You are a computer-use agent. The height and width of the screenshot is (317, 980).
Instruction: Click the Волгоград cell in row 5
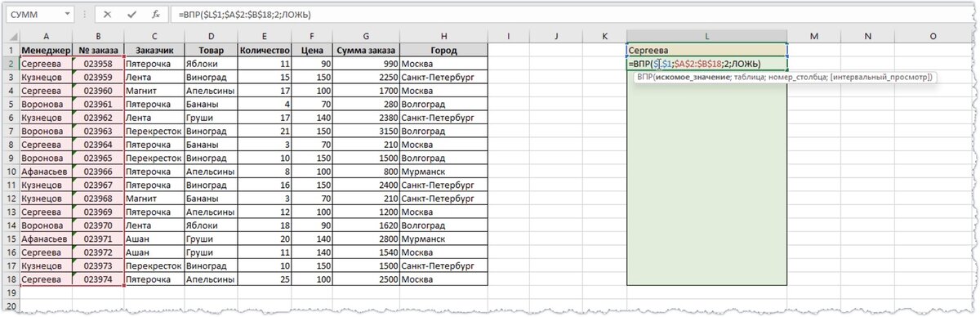(443, 105)
